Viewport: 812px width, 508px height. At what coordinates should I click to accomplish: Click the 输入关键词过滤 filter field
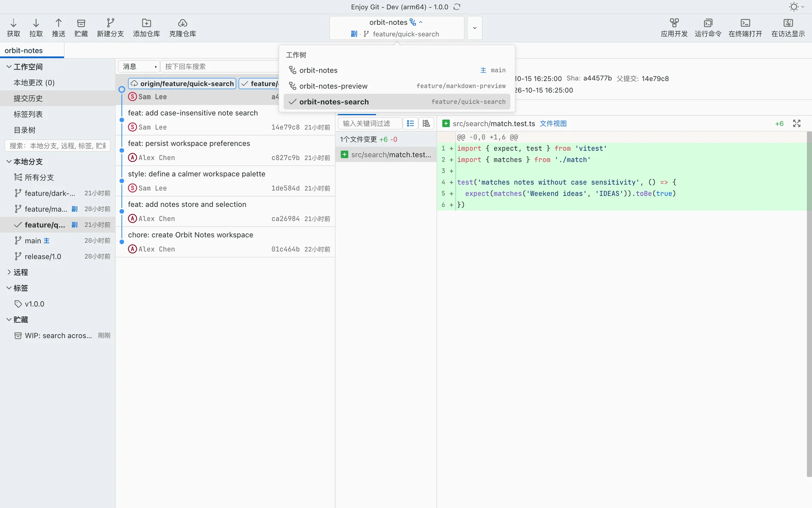click(370, 123)
